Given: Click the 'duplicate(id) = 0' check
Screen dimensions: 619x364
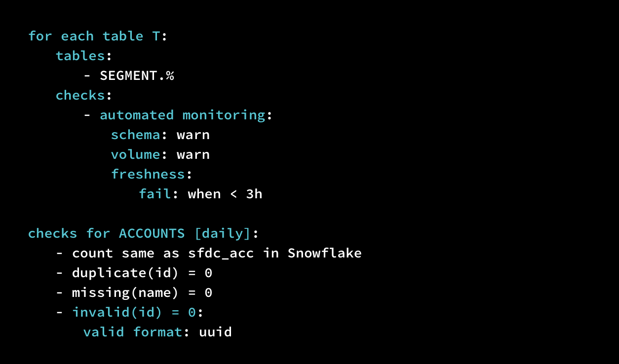Looking at the screenshot, I should click(x=142, y=273).
